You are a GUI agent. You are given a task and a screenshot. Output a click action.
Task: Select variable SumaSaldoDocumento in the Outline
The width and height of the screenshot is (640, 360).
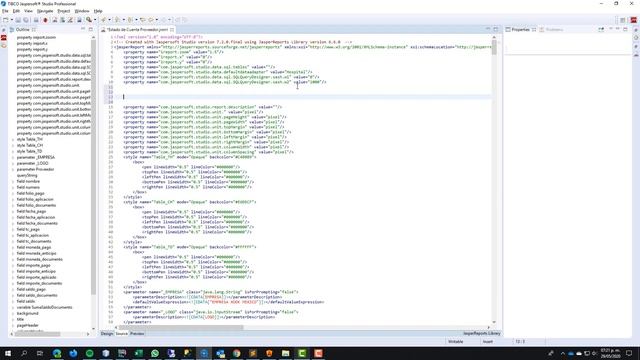pyautogui.click(x=44, y=307)
